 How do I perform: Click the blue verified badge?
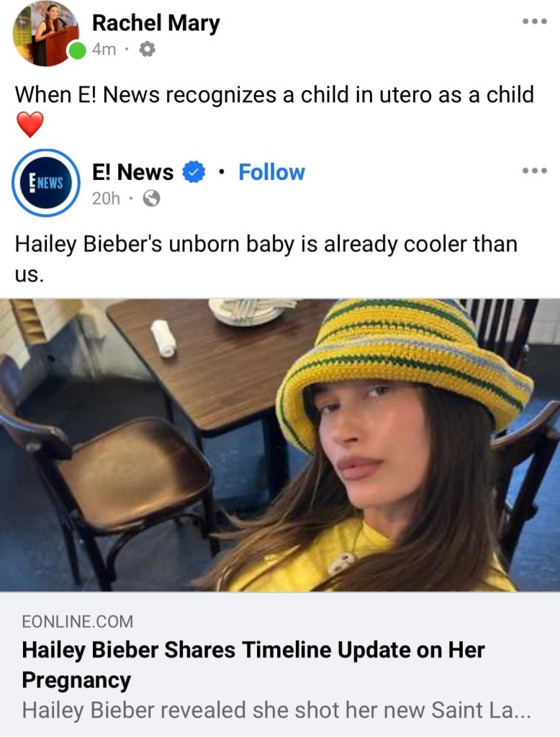click(x=193, y=172)
